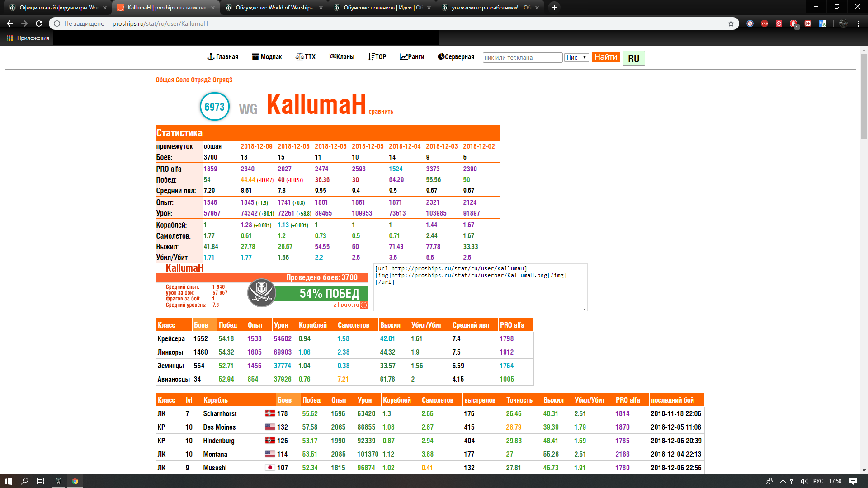Open a new browser tab
The image size is (868, 488).
(554, 8)
